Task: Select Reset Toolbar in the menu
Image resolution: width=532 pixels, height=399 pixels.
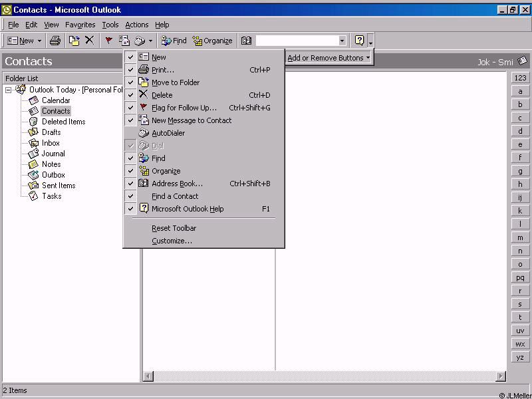Action: tap(174, 228)
